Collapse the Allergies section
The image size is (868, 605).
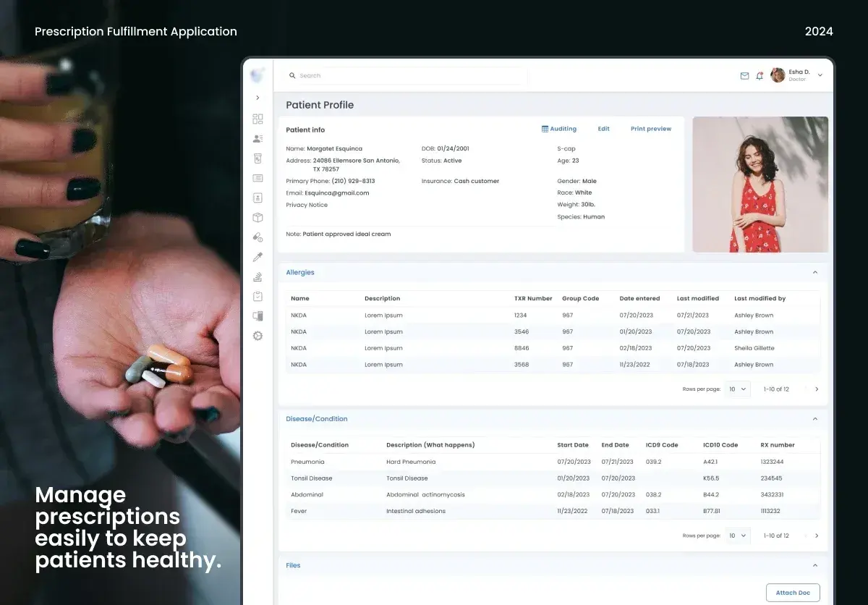[815, 272]
